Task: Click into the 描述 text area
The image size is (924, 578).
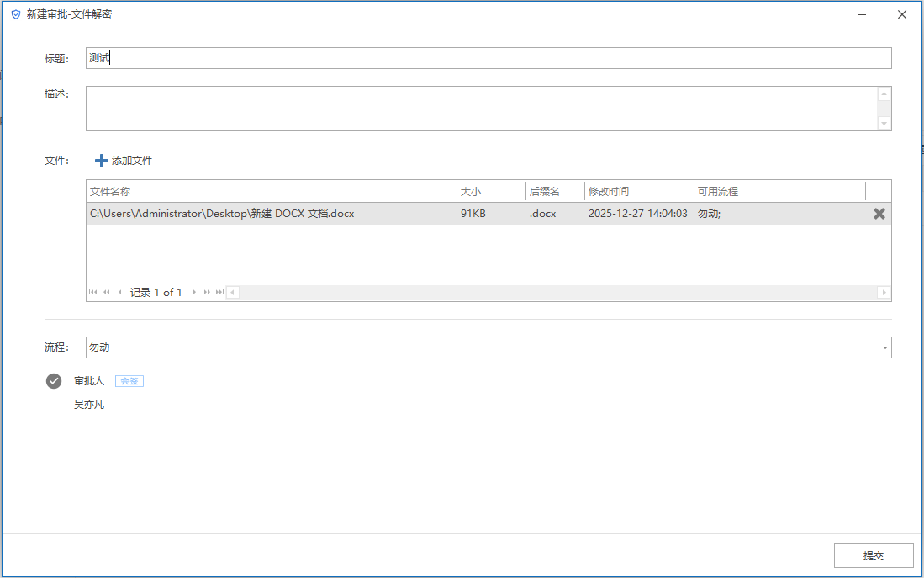Action: (479, 109)
